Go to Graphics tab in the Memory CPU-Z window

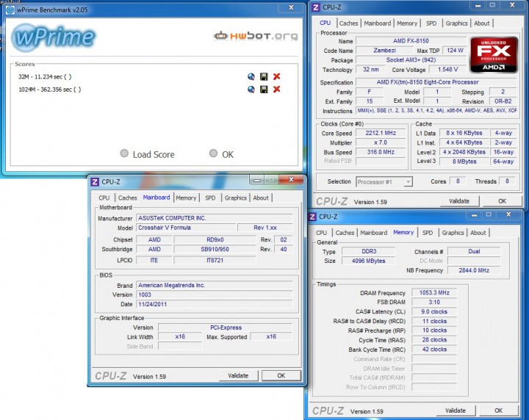(x=453, y=233)
